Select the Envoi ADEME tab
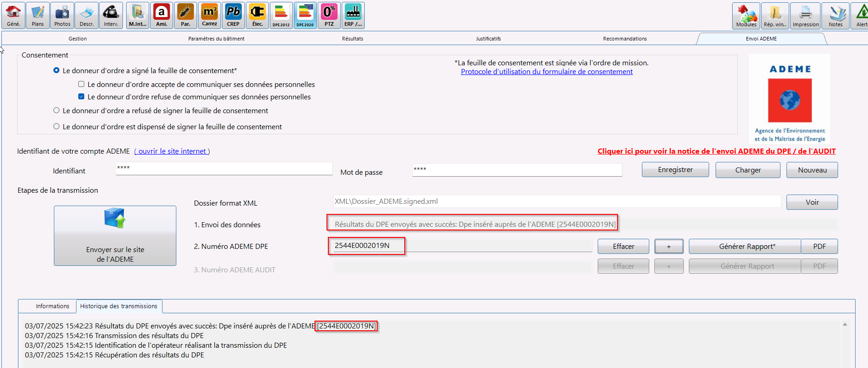This screenshot has width=868, height=368. pyautogui.click(x=761, y=39)
